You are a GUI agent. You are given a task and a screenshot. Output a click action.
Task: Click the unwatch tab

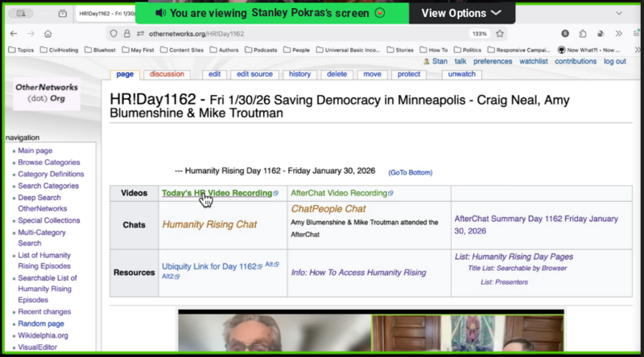pos(461,74)
